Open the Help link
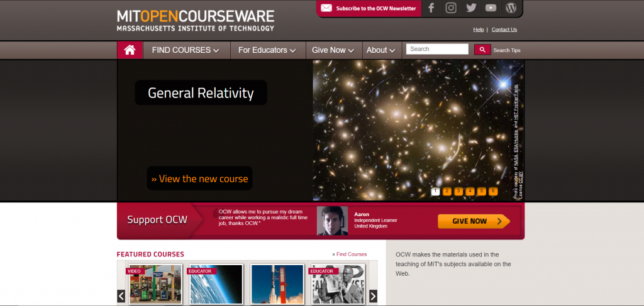This screenshot has width=644, height=306. click(x=479, y=30)
